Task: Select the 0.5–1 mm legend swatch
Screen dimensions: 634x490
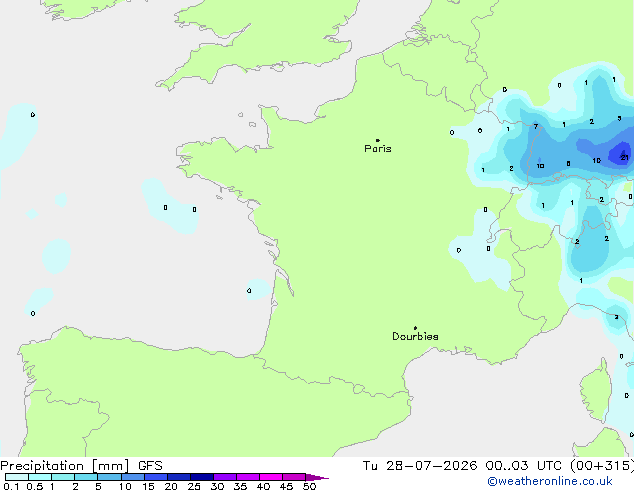Action: pos(40,477)
